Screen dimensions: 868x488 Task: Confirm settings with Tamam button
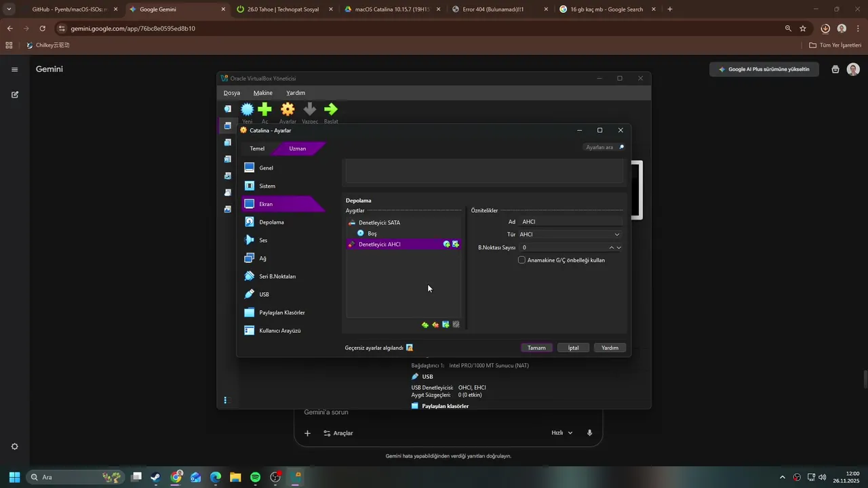536,348
